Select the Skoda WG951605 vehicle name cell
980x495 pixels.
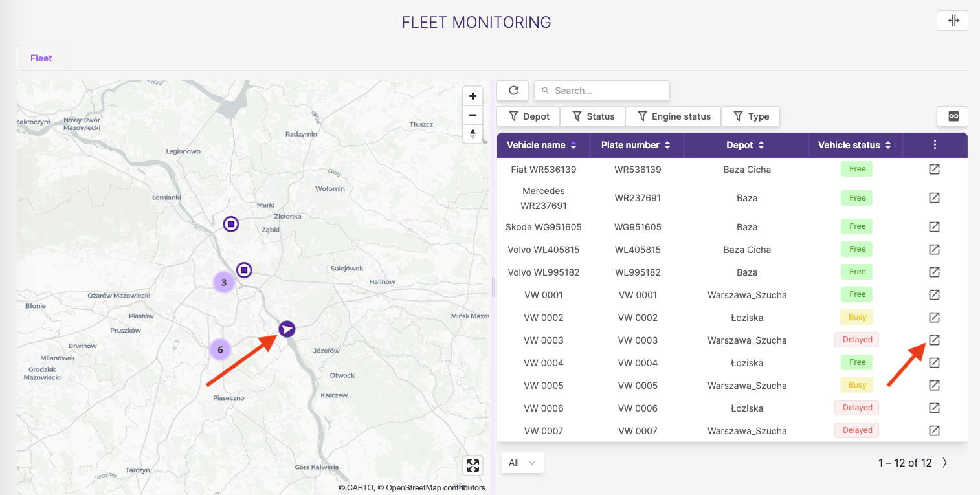click(544, 227)
